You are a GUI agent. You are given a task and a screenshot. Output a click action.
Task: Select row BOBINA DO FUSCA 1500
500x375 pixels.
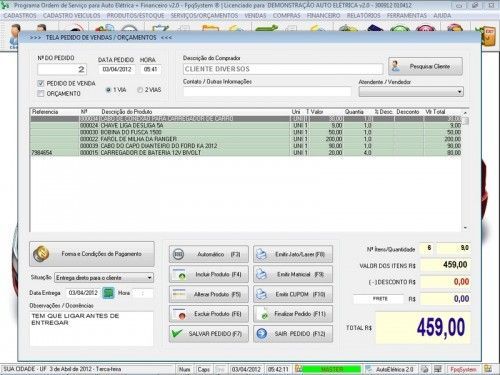pyautogui.click(x=246, y=132)
